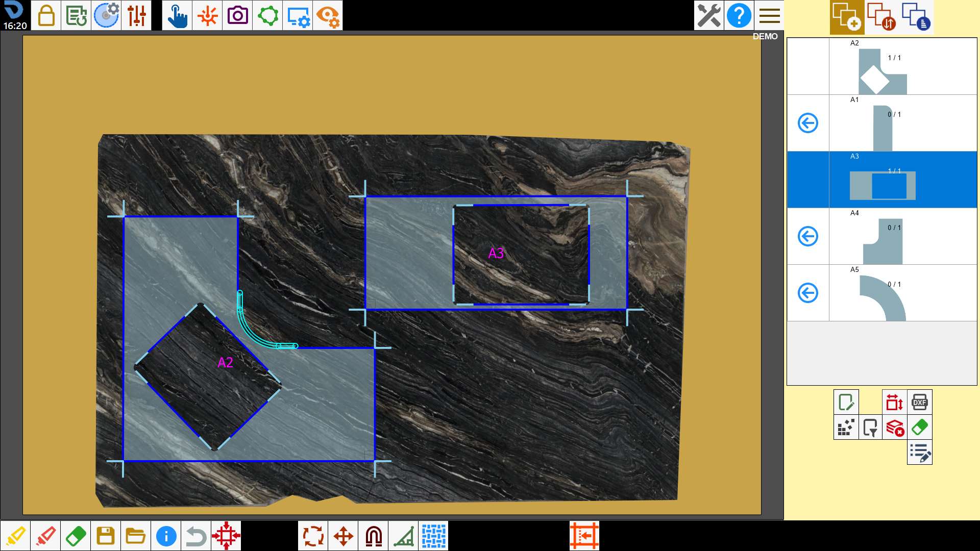
Task: Place piece A1 with its arrow button
Action: point(808,123)
